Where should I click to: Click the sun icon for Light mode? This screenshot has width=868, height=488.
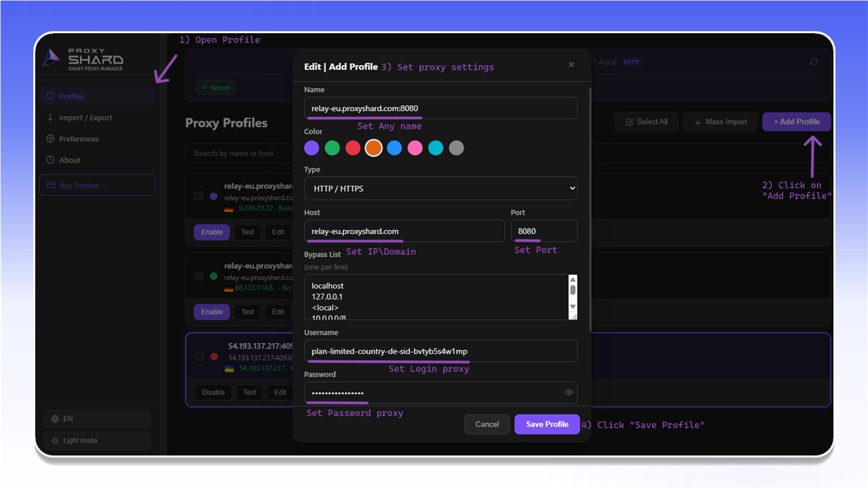coord(55,441)
